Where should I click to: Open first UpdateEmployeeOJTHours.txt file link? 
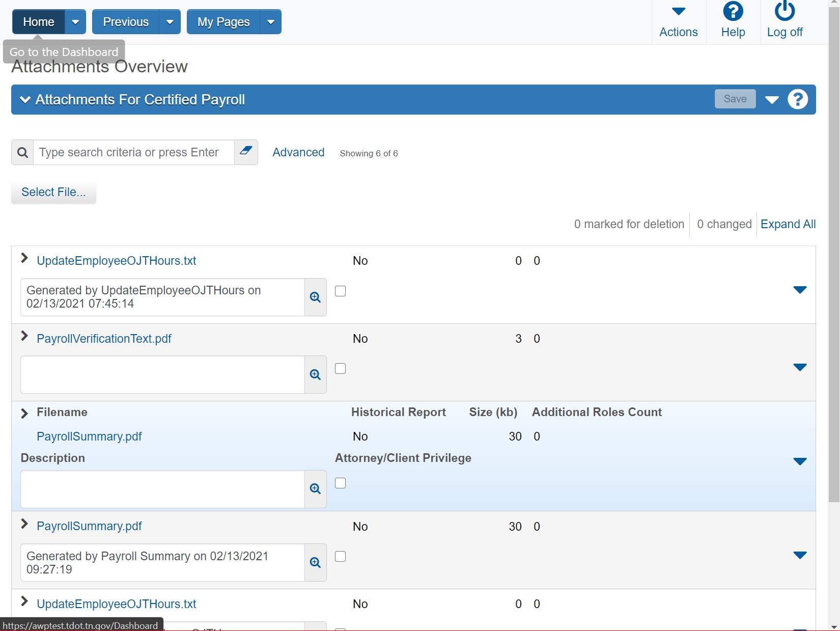point(116,261)
